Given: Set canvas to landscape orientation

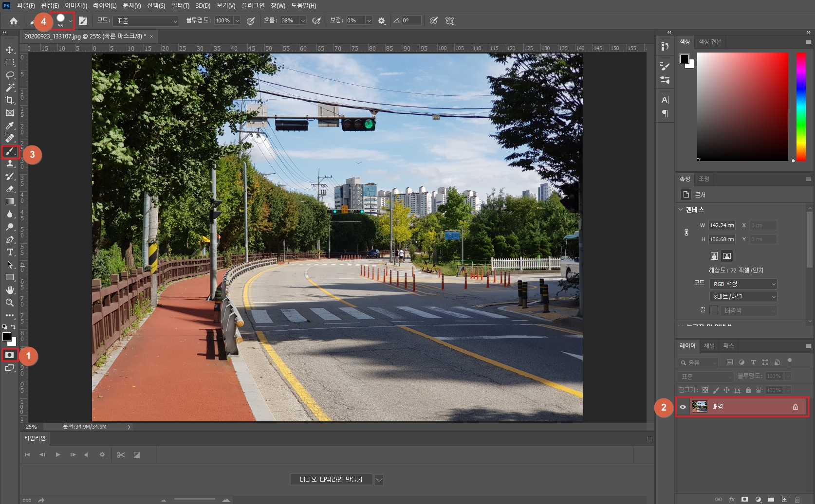Looking at the screenshot, I should tap(727, 256).
